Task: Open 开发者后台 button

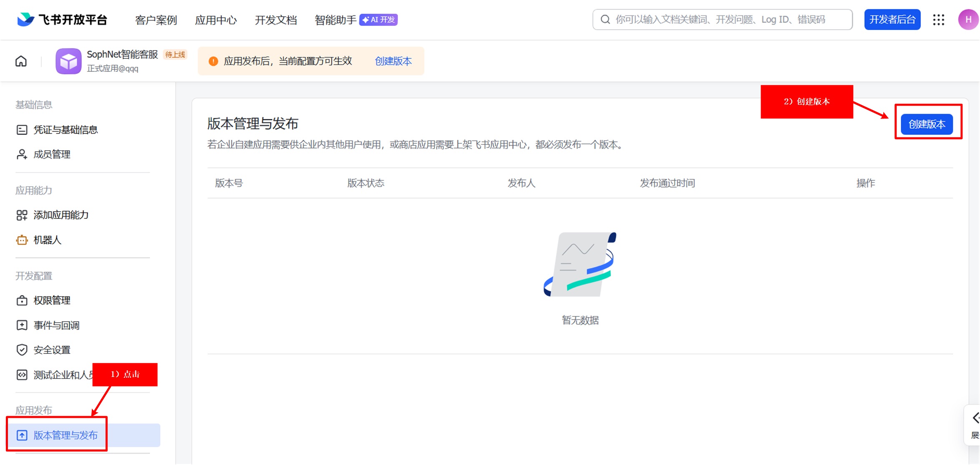Action: [x=892, y=20]
